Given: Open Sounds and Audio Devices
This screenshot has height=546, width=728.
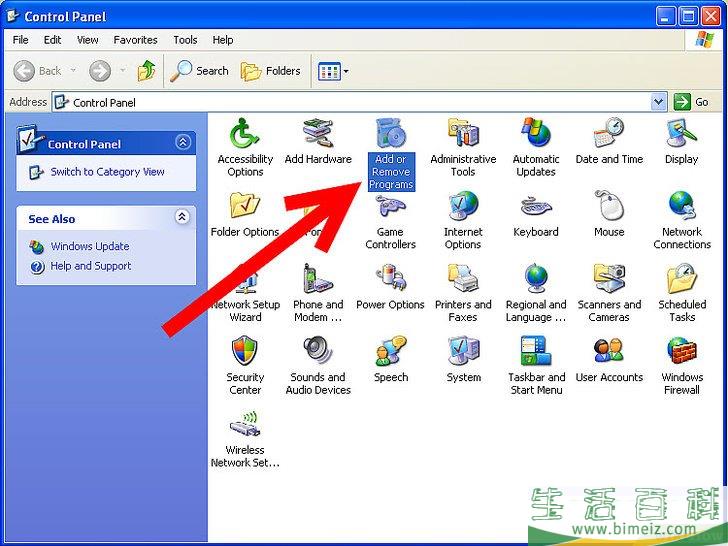Looking at the screenshot, I should click(x=318, y=366).
